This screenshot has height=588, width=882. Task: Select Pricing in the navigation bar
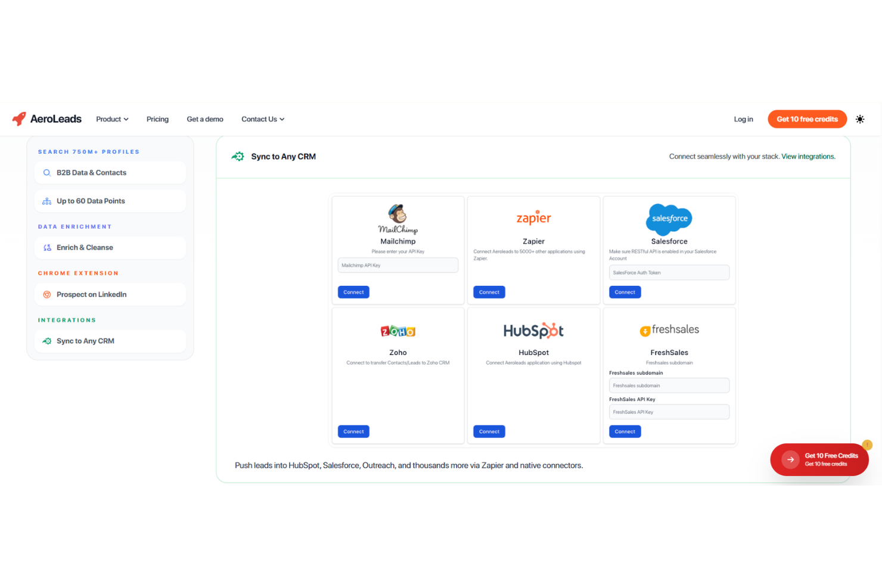coord(157,119)
